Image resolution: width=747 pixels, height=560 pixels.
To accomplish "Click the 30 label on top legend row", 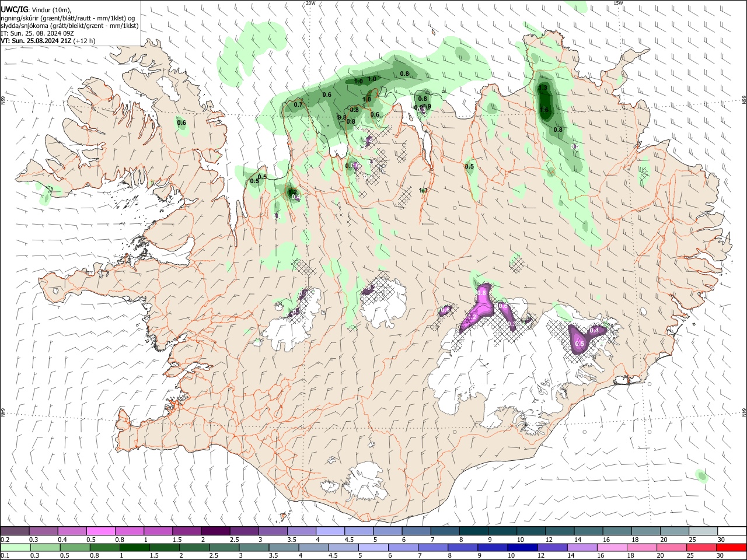I will (721, 540).
